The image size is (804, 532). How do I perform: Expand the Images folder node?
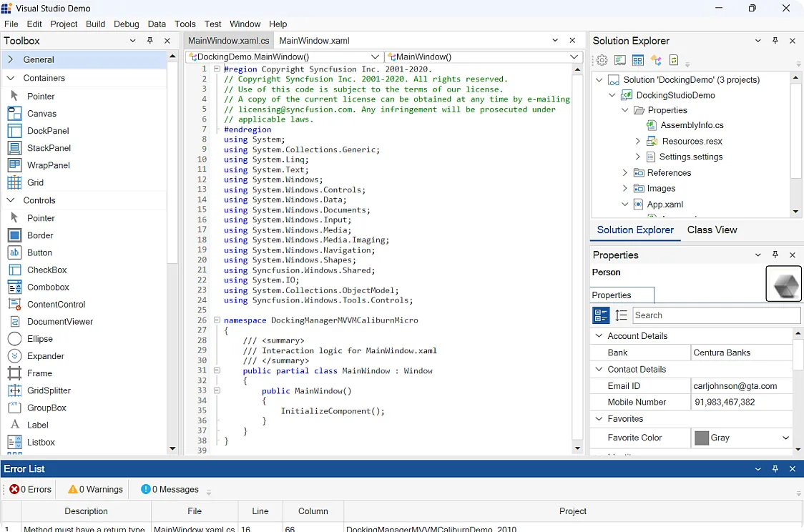pos(624,189)
